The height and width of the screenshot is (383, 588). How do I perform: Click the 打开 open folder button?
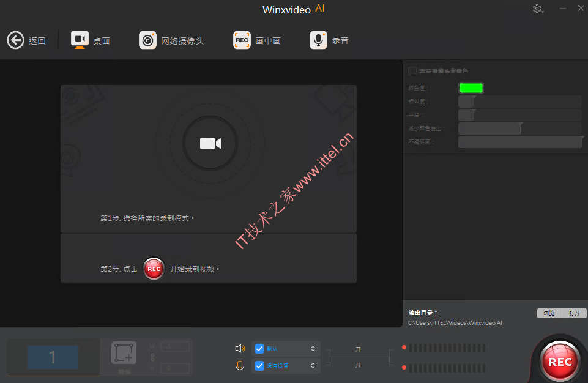tap(575, 313)
